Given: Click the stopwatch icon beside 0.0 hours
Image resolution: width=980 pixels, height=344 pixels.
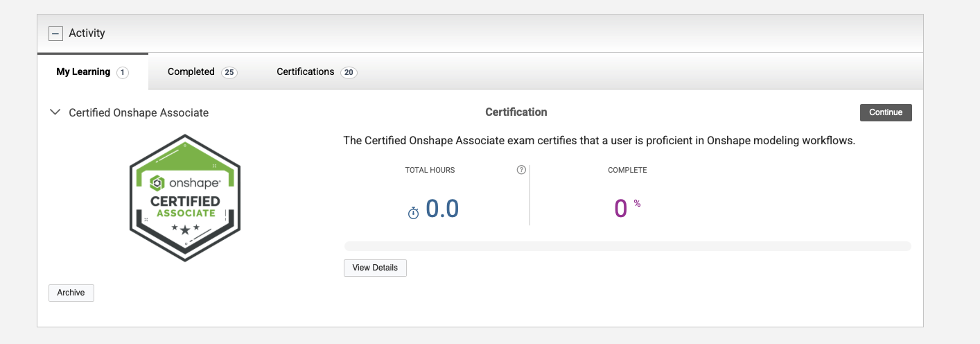Looking at the screenshot, I should tap(413, 213).
